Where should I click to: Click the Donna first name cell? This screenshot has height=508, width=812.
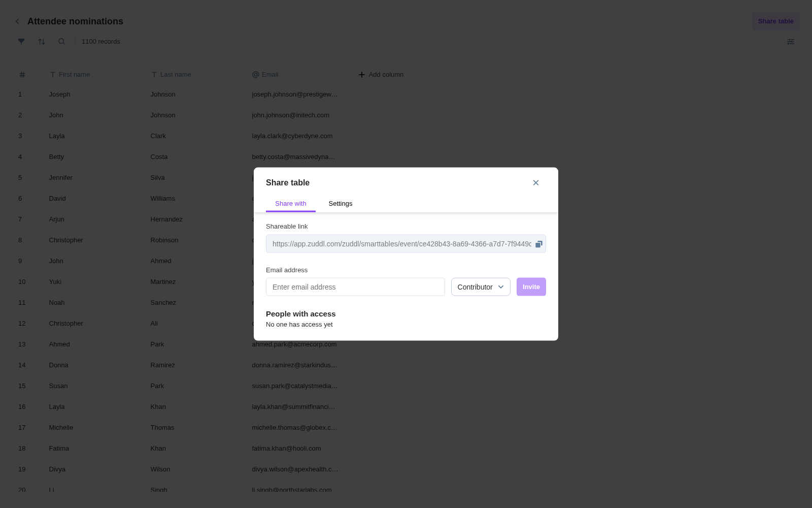[x=94, y=365]
